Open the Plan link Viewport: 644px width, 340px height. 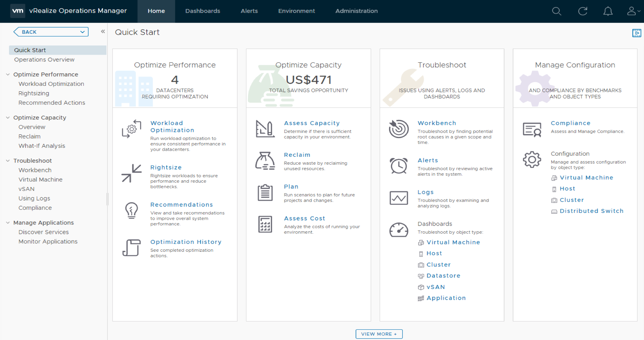click(x=291, y=186)
